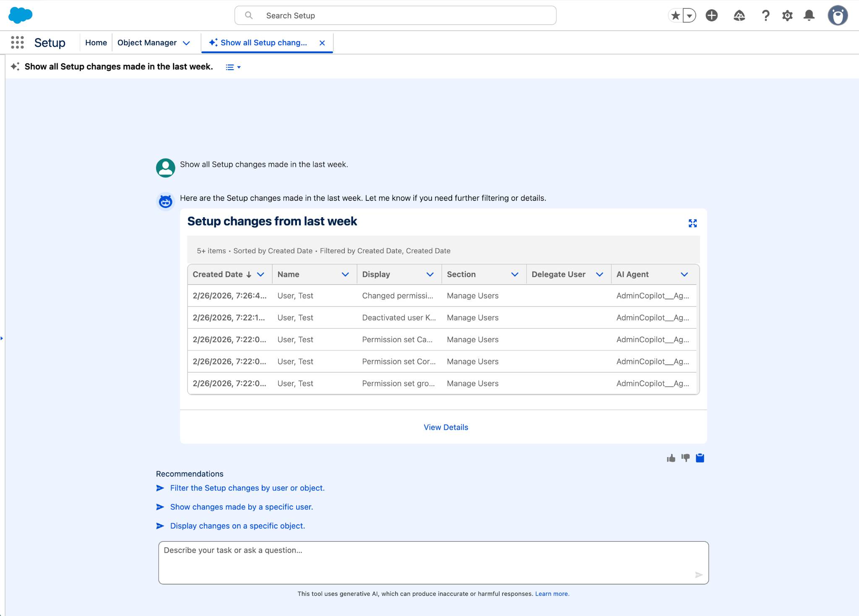Image resolution: width=859 pixels, height=616 pixels.
Task: Give the response a thumbs down
Action: (685, 458)
